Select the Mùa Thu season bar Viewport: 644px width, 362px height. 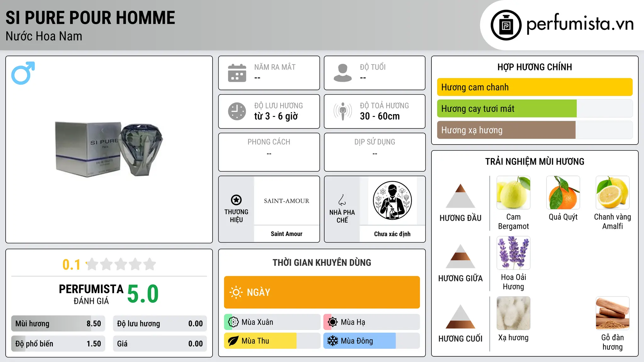click(x=272, y=341)
